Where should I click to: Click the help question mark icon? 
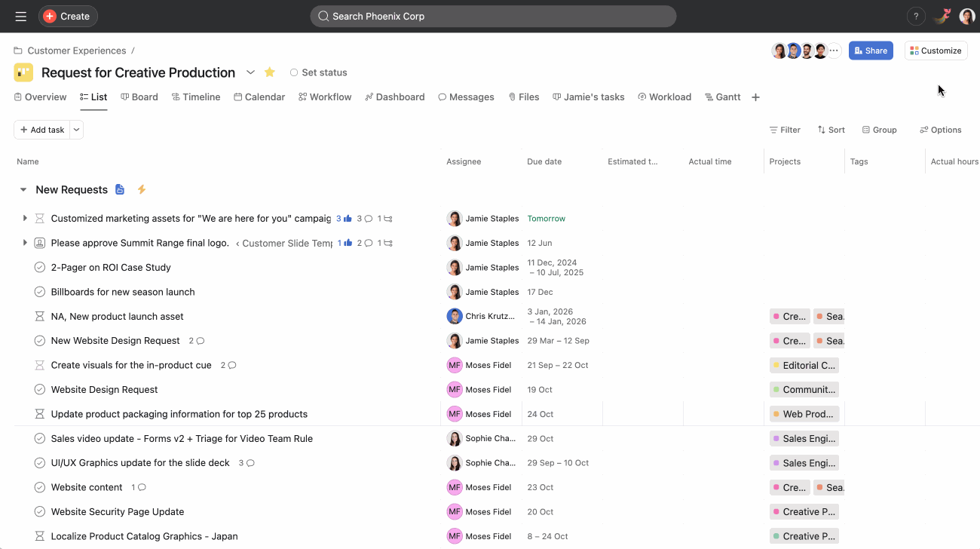click(x=915, y=16)
